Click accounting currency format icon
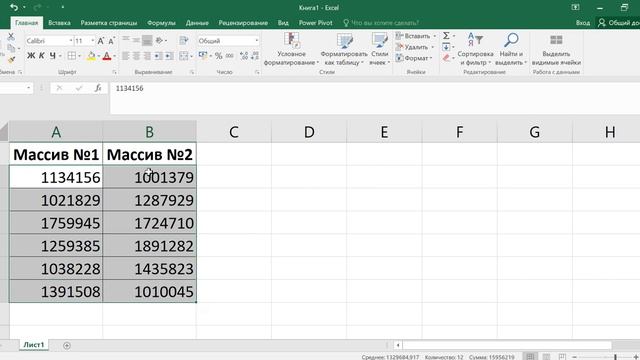 tap(203, 56)
